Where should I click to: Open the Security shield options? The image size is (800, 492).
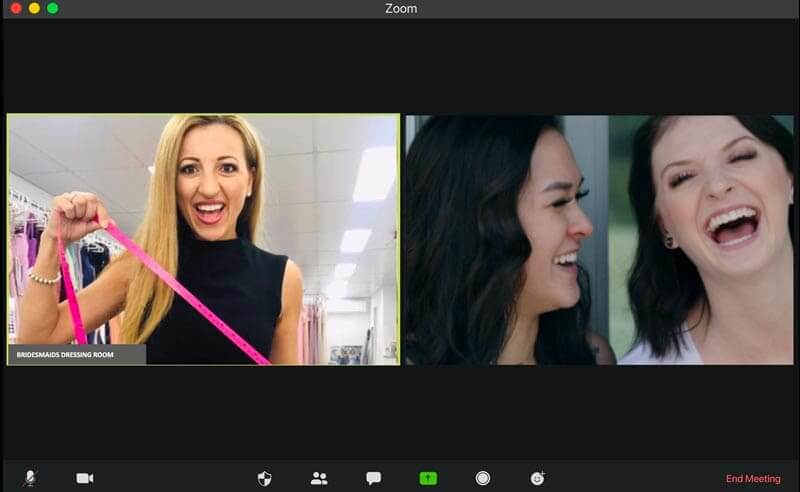(264, 478)
